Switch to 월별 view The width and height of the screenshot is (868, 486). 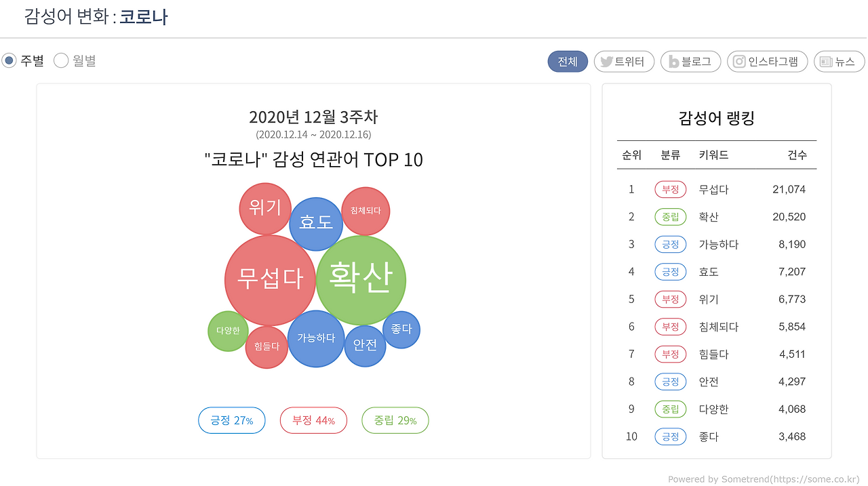(x=61, y=60)
